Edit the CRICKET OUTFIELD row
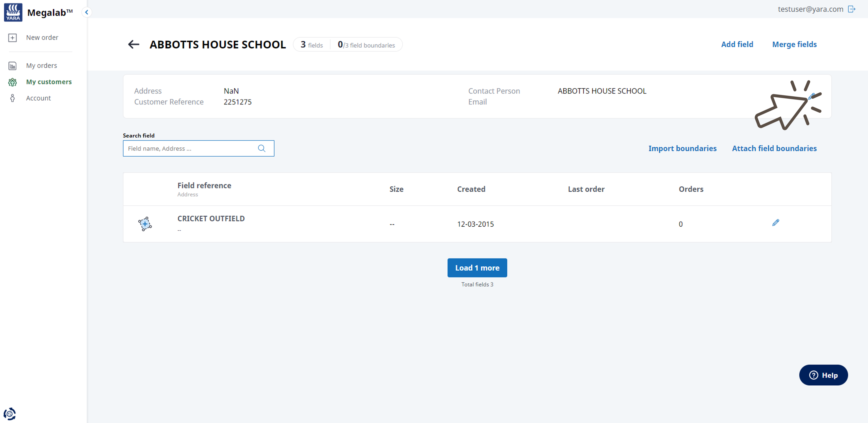 click(775, 223)
